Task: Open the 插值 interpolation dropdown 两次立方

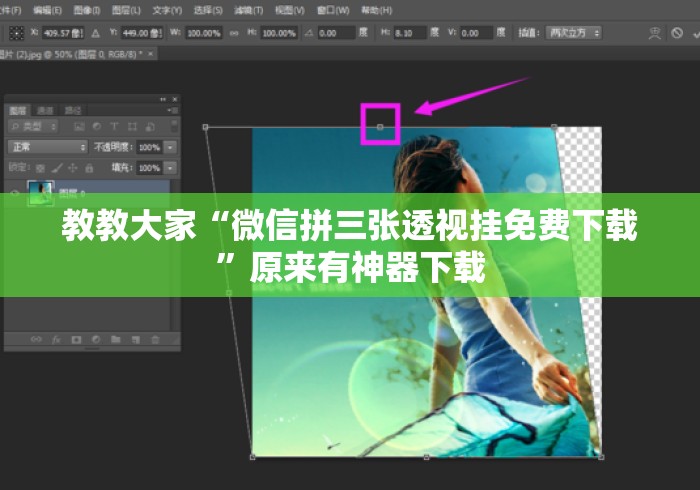Action: [573, 33]
